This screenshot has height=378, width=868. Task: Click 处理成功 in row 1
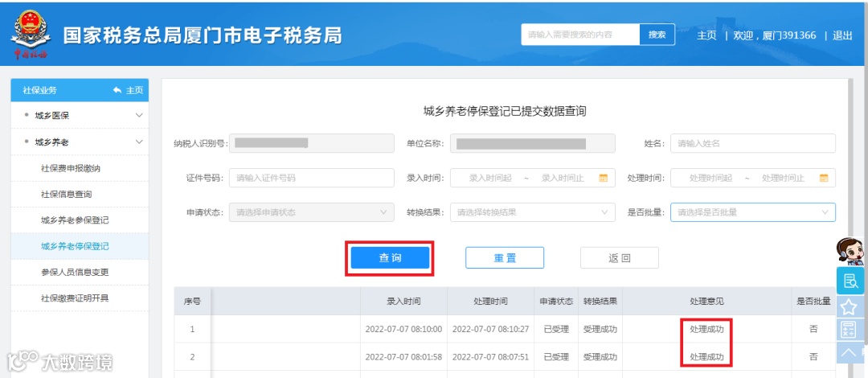(706, 329)
